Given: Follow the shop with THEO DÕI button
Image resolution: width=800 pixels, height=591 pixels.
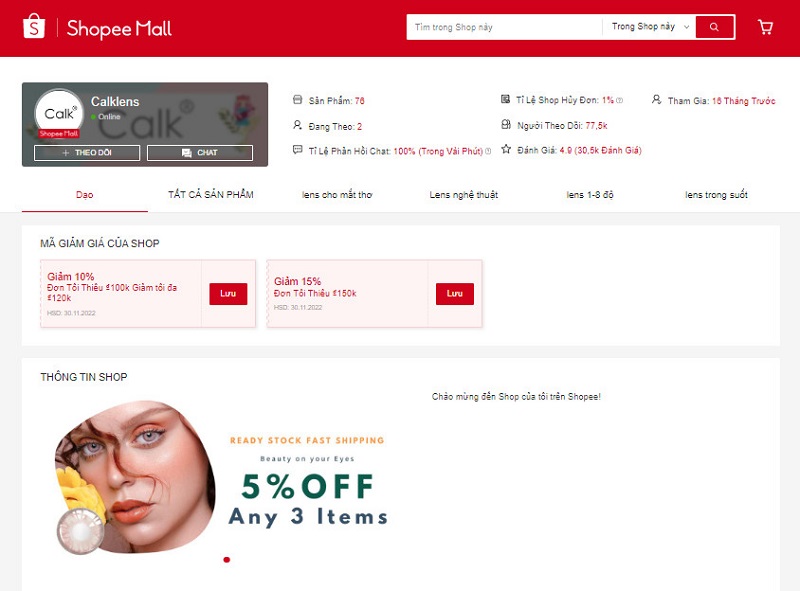Looking at the screenshot, I should coord(87,153).
